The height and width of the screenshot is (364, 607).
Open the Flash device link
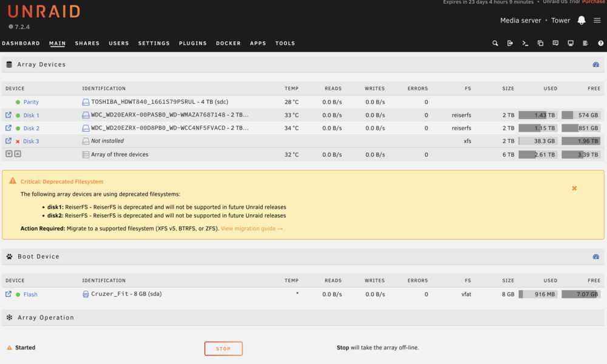point(30,294)
